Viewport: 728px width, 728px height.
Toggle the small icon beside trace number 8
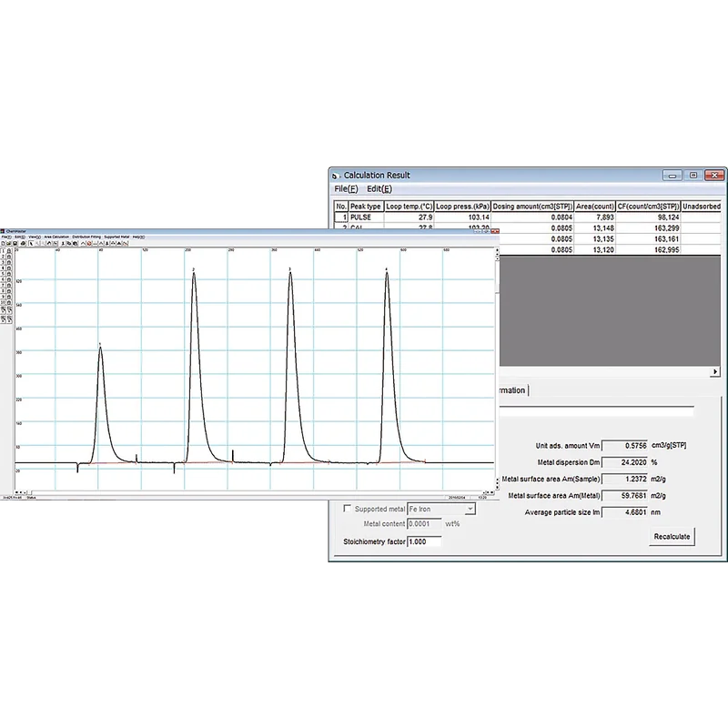click(x=9, y=290)
